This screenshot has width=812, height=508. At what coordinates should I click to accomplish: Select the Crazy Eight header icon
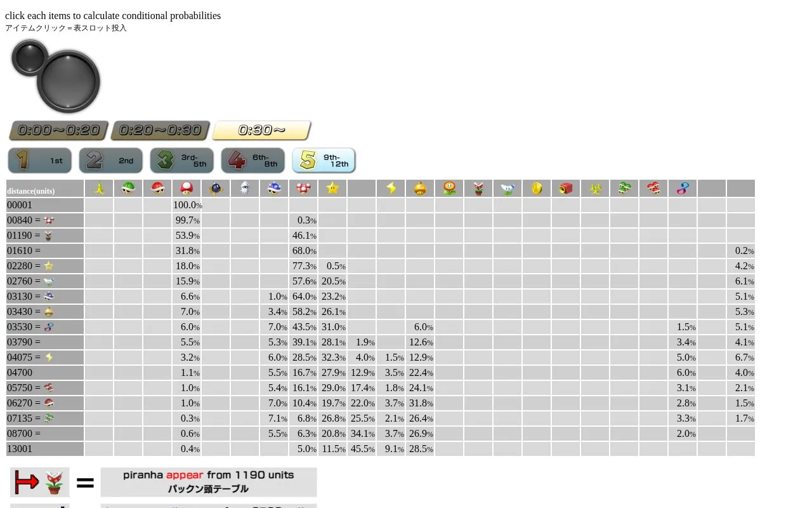pos(683,188)
